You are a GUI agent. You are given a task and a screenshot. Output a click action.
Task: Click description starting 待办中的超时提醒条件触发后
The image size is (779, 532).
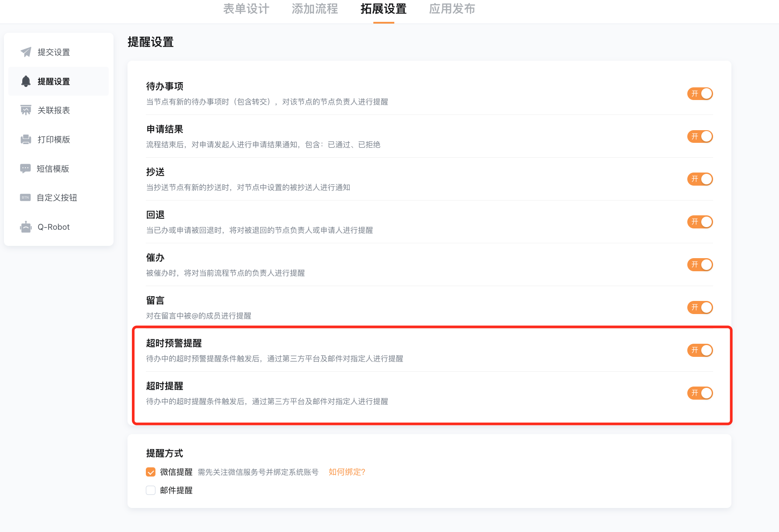(x=267, y=401)
